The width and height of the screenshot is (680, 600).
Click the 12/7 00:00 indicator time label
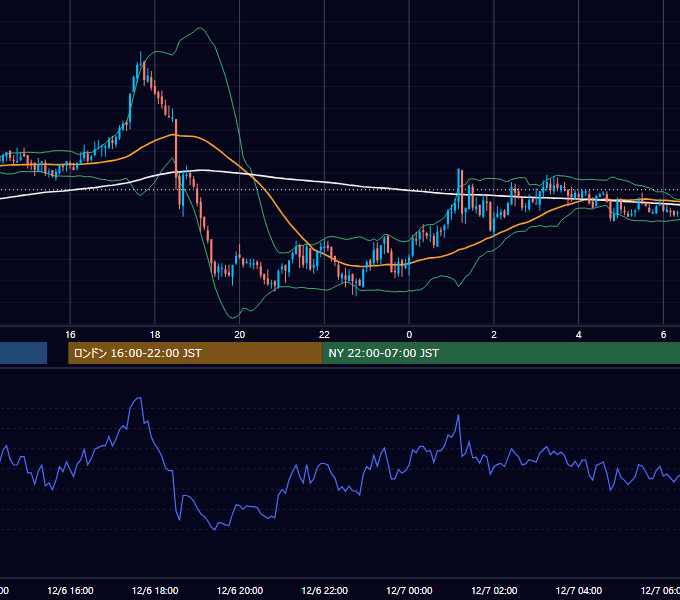409,590
